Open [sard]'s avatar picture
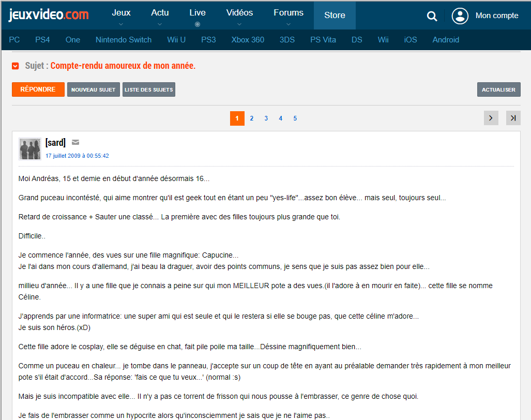The height and width of the screenshot is (420, 531). coord(29,149)
